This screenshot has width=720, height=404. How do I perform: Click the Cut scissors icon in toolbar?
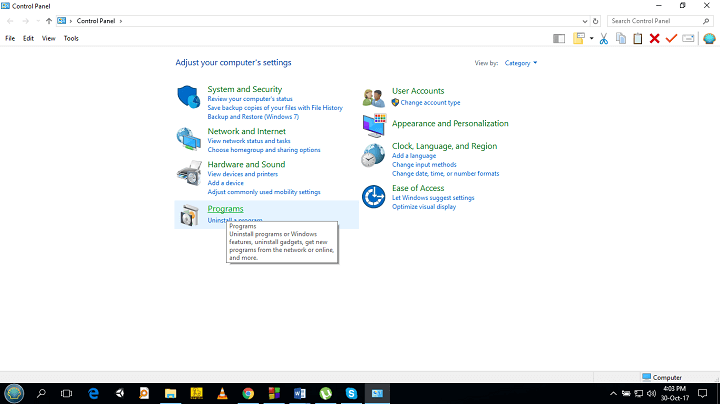(604, 38)
